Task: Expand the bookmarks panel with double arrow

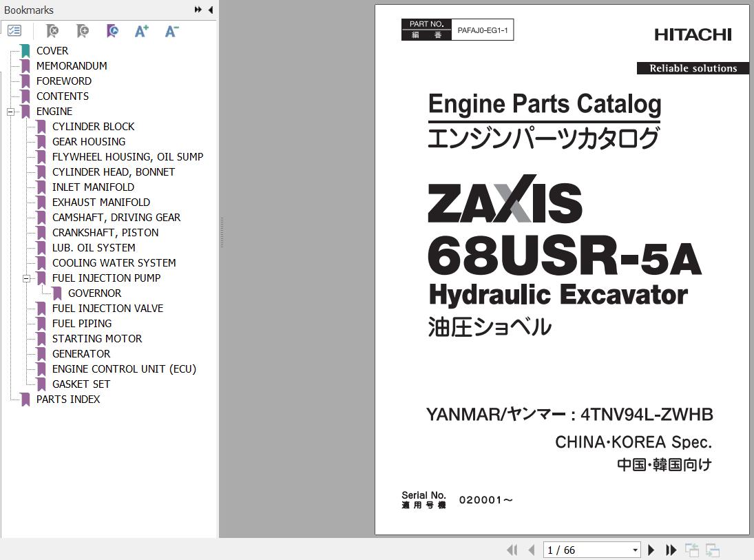Action: [x=198, y=10]
